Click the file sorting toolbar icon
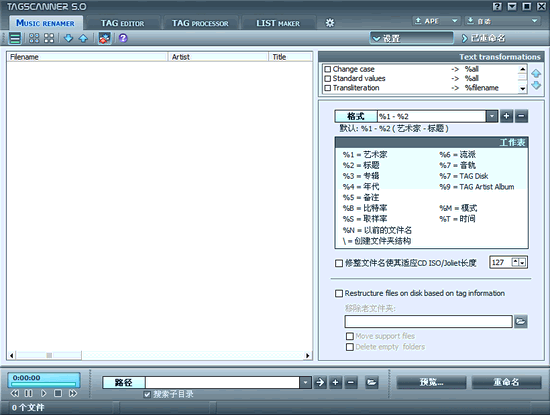 point(104,38)
